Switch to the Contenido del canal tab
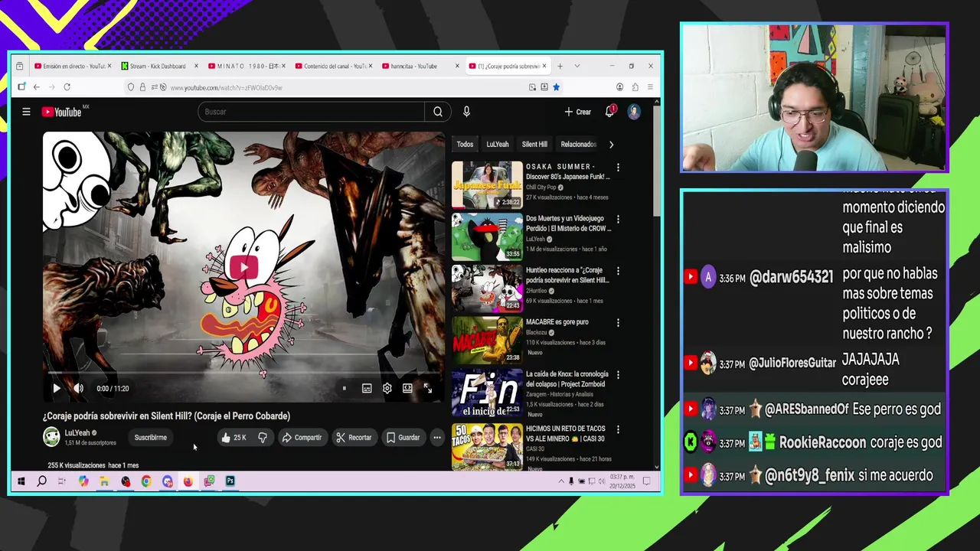 [x=334, y=67]
